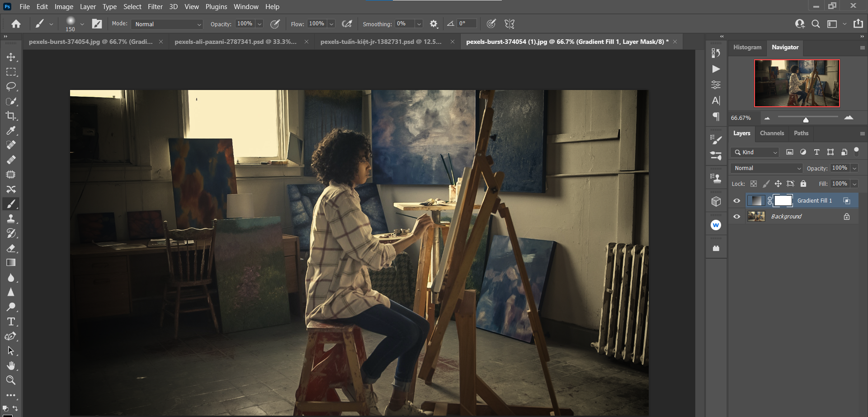Toggle lock all for layer
The image size is (868, 417).
803,184
